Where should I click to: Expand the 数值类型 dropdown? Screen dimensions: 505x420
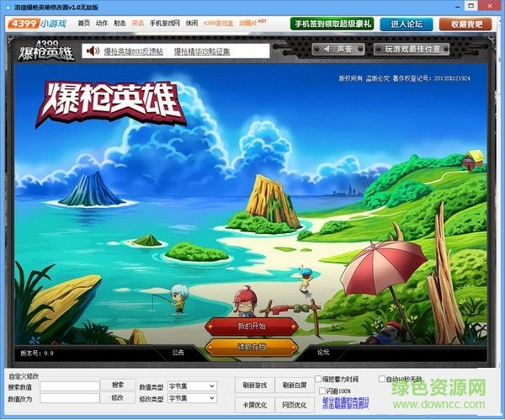(x=192, y=386)
